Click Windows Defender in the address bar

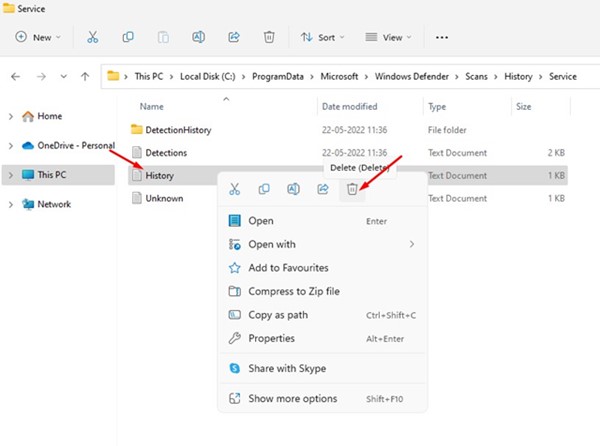point(412,77)
